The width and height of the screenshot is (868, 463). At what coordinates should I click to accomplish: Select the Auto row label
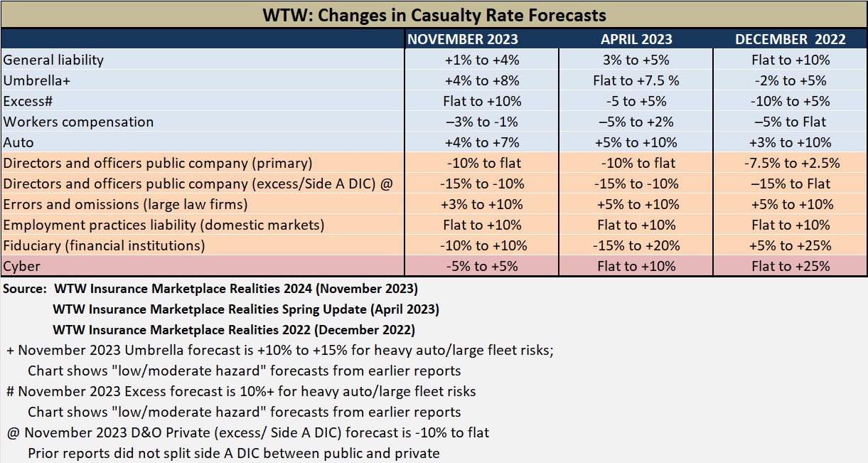(x=18, y=142)
